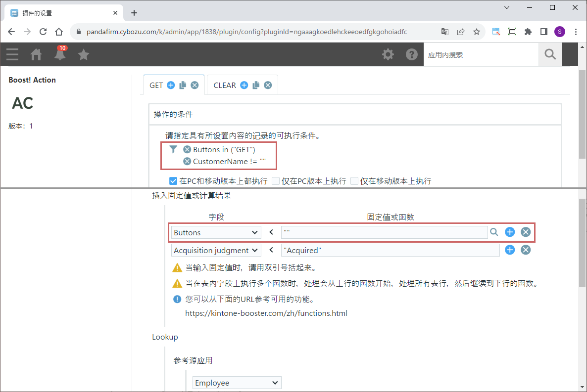Open the Acquisition judgment field dropdown

click(x=216, y=250)
